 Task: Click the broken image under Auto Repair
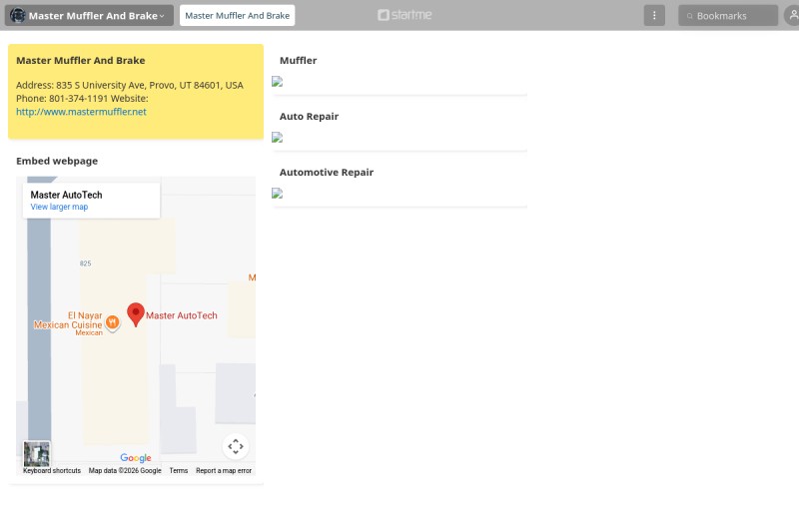pos(278,138)
